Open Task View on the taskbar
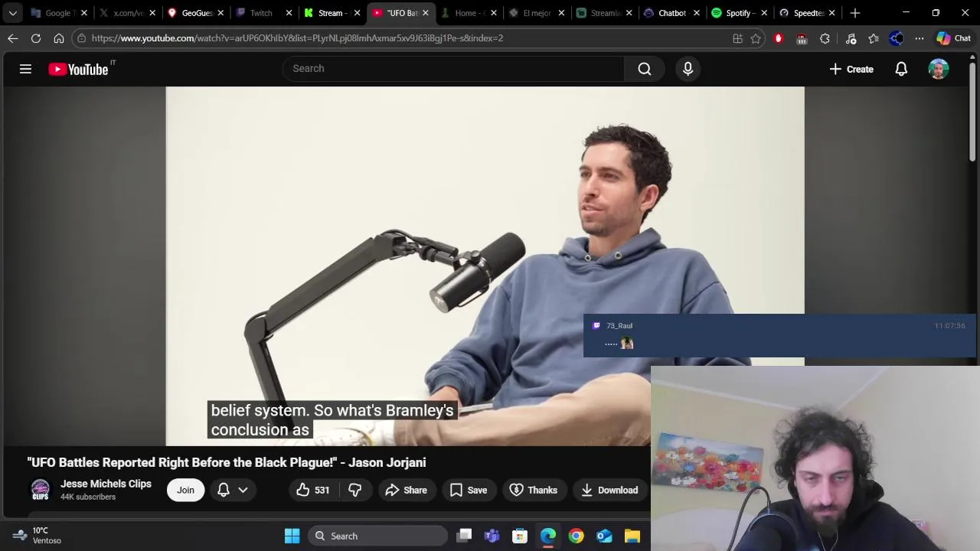Viewport: 980px width, 551px height. pos(464,536)
